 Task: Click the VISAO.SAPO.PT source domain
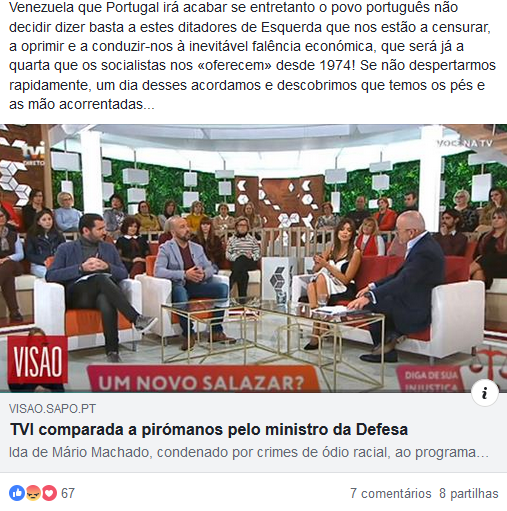pyautogui.click(x=52, y=409)
